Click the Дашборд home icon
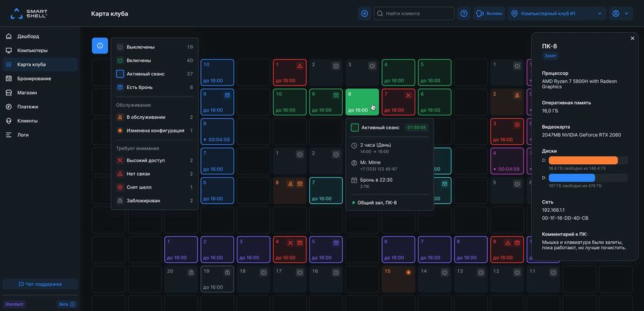This screenshot has height=311, width=644. (8, 36)
